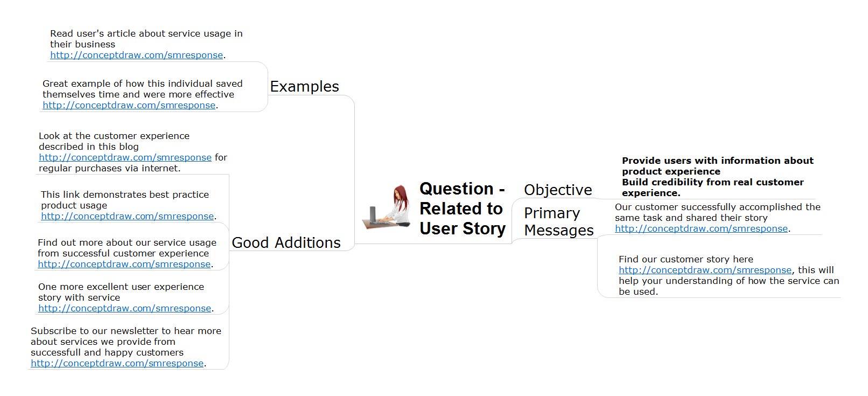Click the "This link demonstrates best practice" text
This screenshot has height=396, width=868.
[x=124, y=194]
